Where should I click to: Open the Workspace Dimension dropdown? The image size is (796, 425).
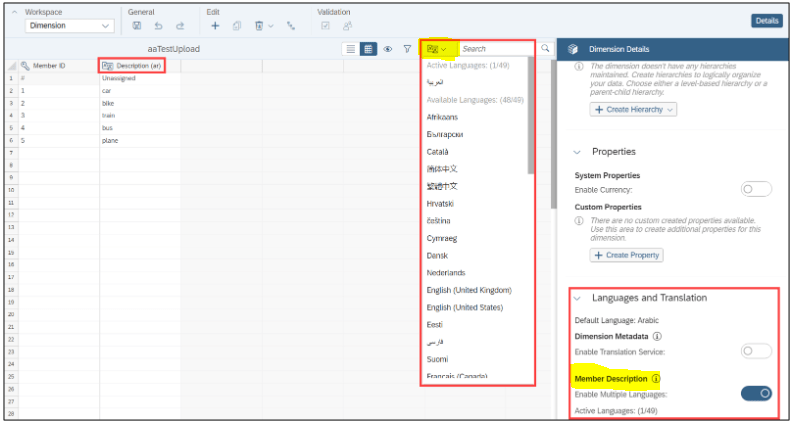[x=70, y=26]
